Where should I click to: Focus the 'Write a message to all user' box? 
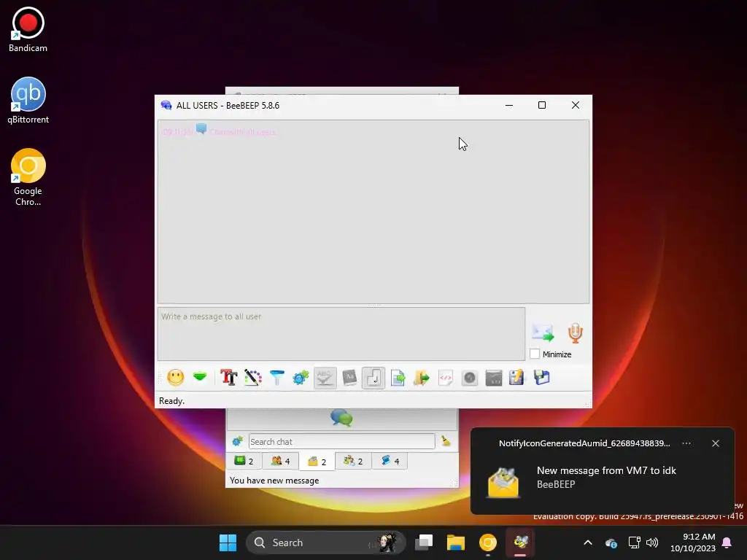click(341, 334)
